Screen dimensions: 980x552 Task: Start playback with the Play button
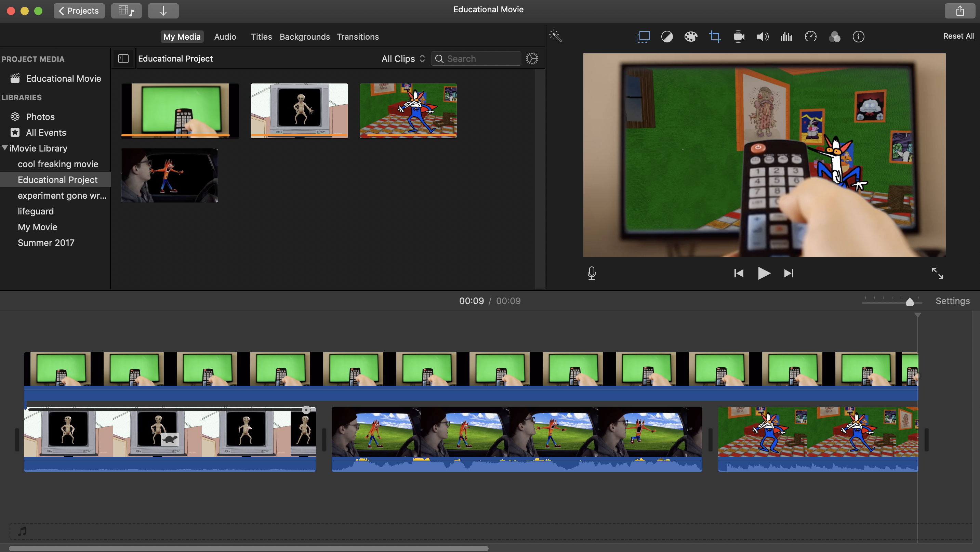click(x=764, y=273)
